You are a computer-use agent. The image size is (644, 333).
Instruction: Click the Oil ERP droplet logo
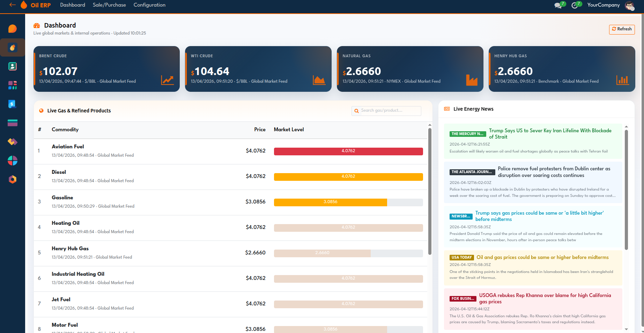click(24, 5)
